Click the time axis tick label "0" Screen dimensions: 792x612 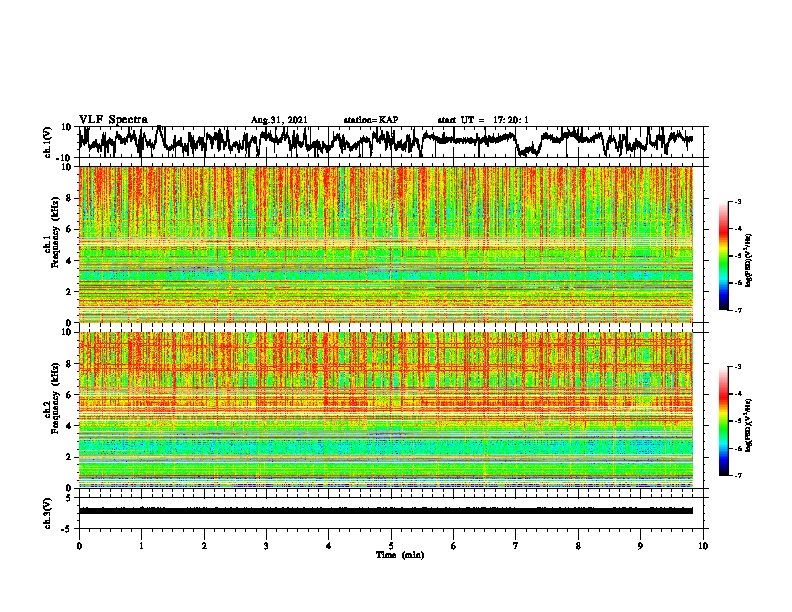tap(79, 546)
